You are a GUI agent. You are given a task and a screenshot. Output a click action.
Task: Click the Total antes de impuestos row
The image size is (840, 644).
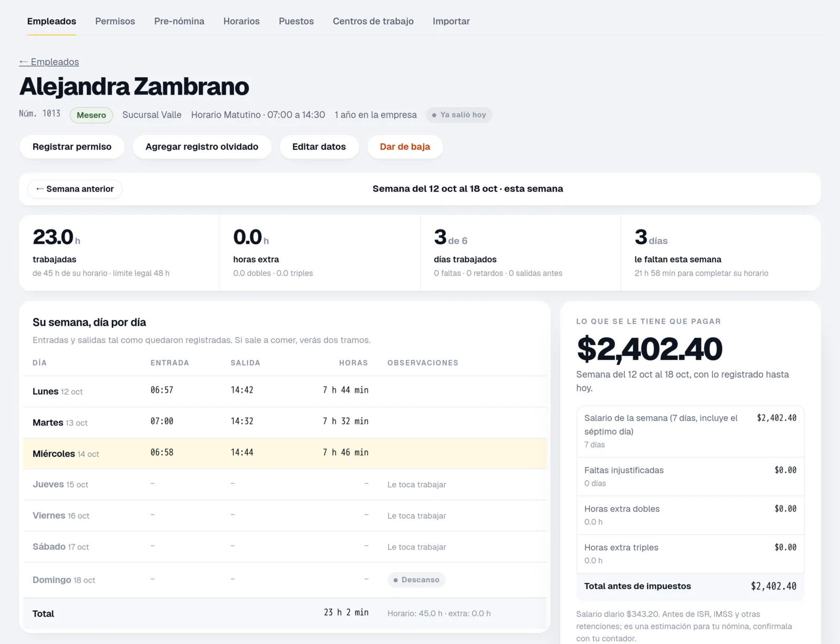click(x=690, y=586)
